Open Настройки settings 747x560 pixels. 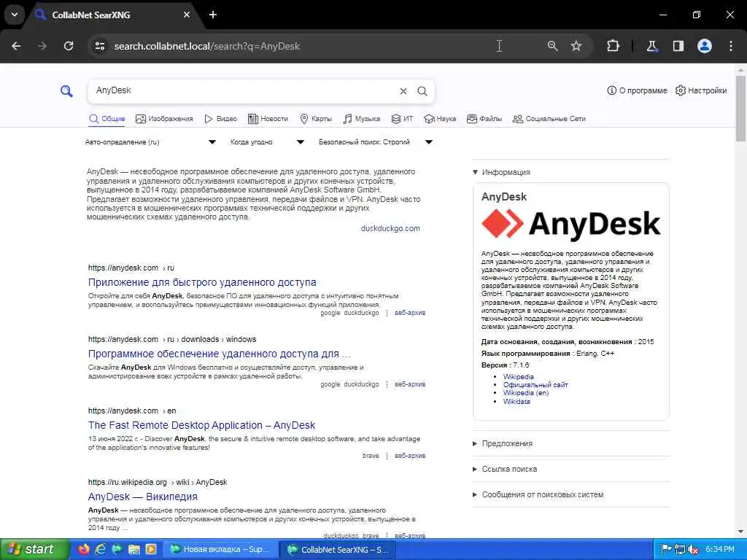701,90
